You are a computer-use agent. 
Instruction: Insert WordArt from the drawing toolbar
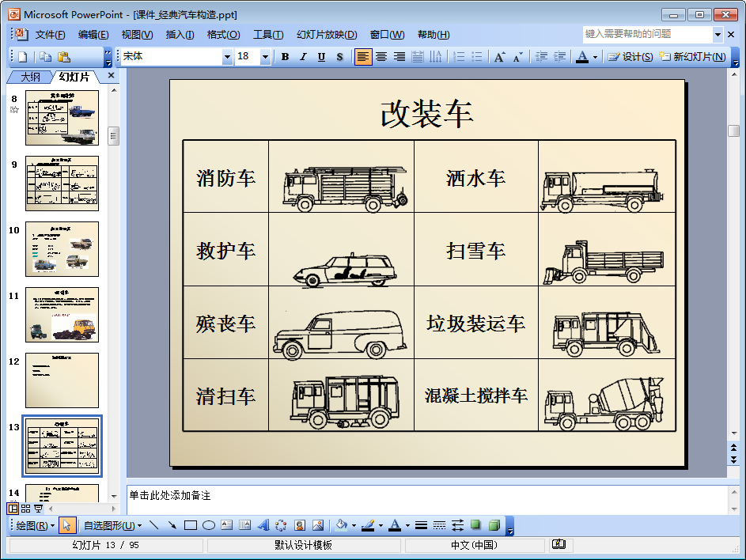(x=263, y=525)
